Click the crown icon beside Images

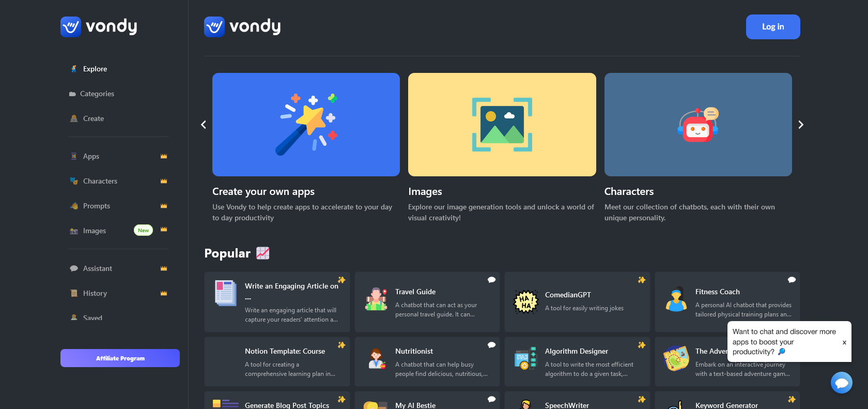[164, 229]
